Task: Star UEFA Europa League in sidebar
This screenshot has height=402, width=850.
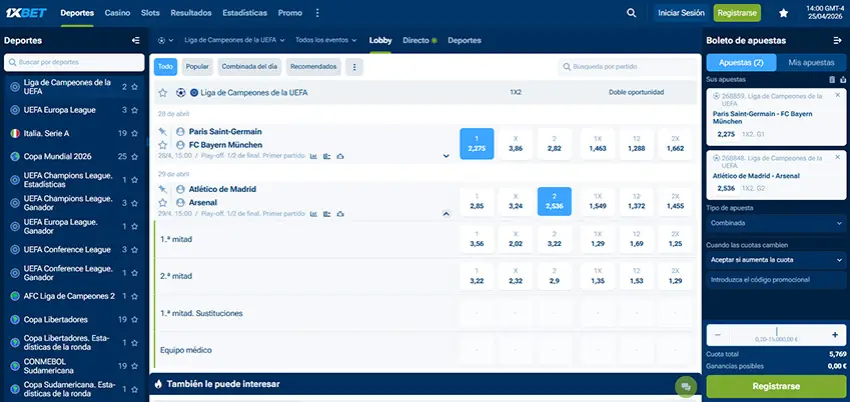Action: 134,110
